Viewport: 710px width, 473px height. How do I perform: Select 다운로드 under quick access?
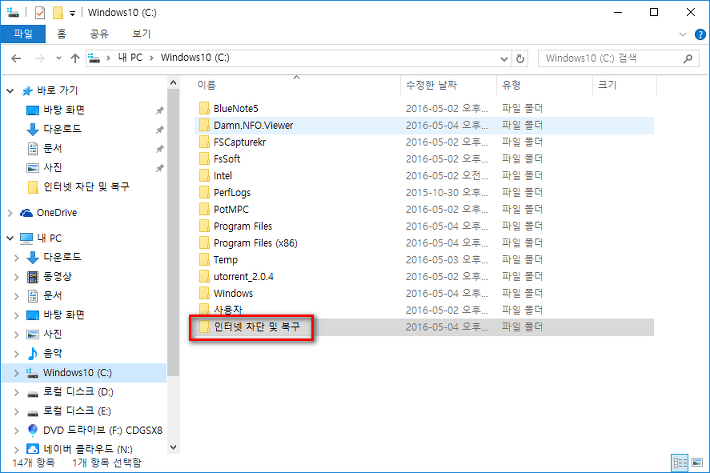(x=62, y=129)
